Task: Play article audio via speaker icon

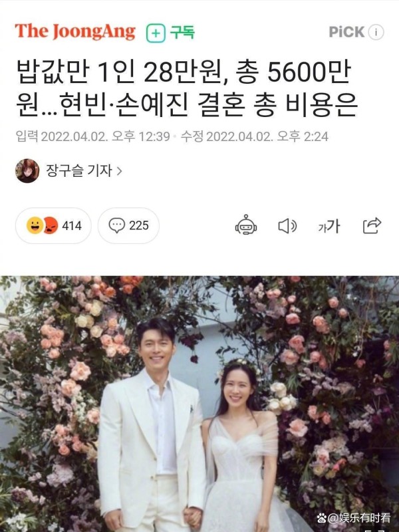Action: coord(287,226)
